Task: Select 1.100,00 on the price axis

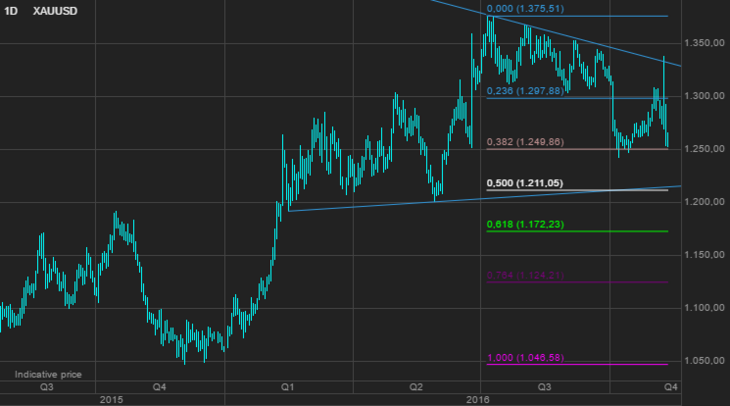Action: coord(704,308)
